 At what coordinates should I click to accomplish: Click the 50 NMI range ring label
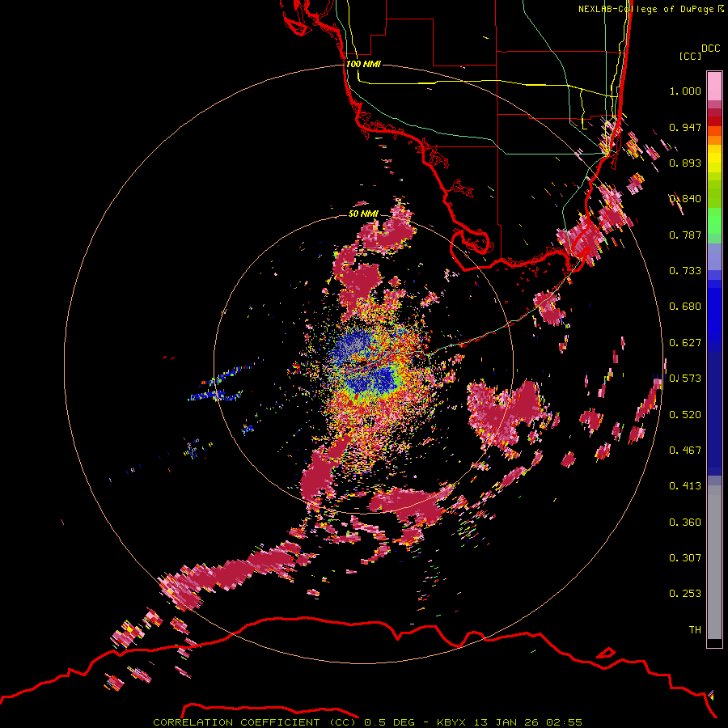[363, 214]
